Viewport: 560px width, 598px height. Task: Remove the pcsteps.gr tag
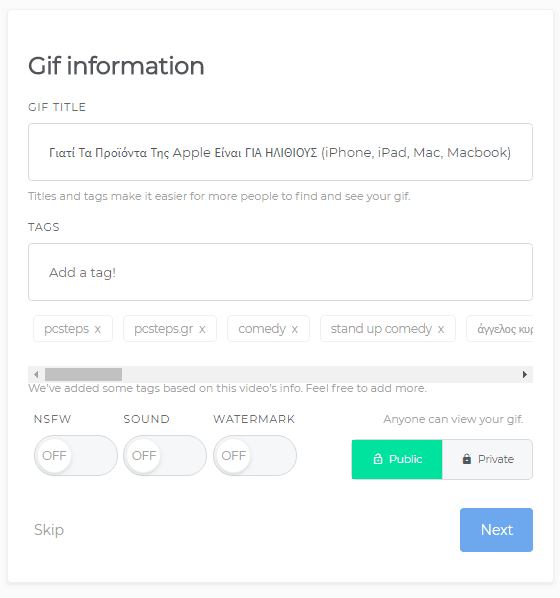click(202, 329)
